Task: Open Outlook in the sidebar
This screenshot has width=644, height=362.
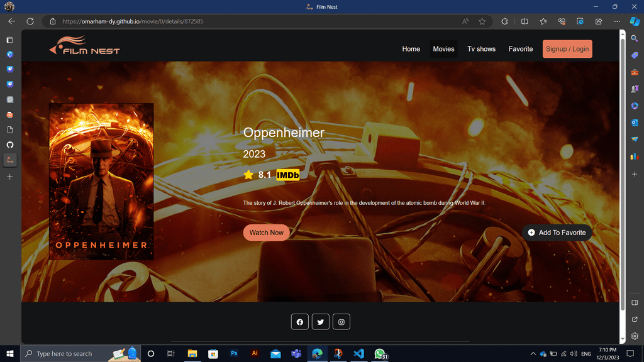Action: coord(635,123)
